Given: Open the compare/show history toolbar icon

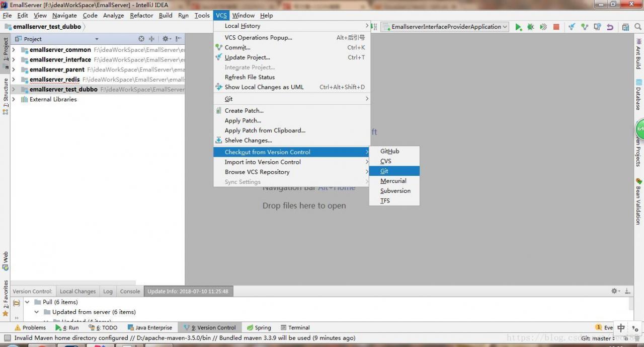Looking at the screenshot, I should point(597,27).
